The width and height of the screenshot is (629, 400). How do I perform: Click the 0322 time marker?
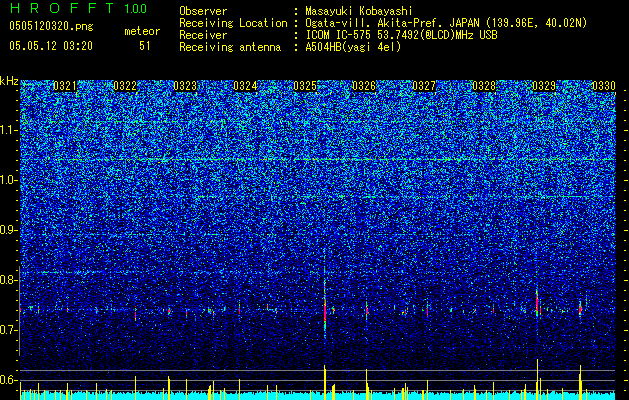click(125, 86)
